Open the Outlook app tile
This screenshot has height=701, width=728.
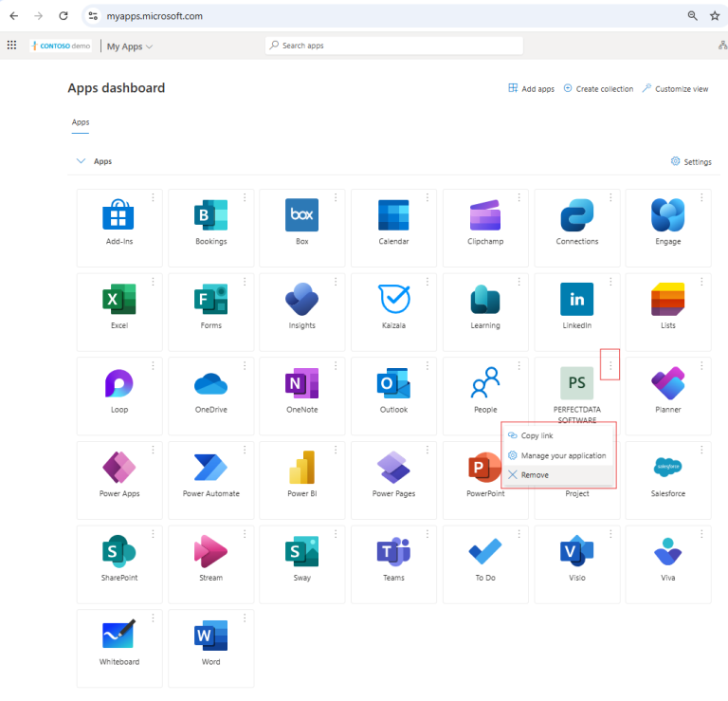(393, 384)
